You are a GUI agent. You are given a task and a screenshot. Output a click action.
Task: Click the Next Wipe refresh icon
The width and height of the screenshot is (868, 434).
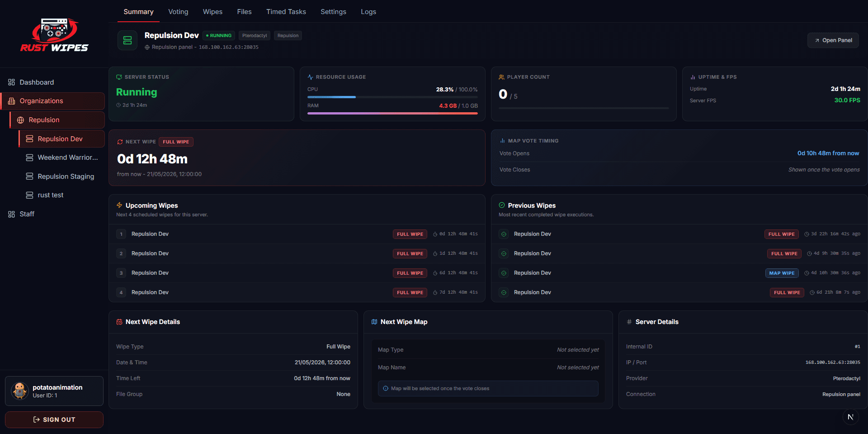click(x=120, y=142)
